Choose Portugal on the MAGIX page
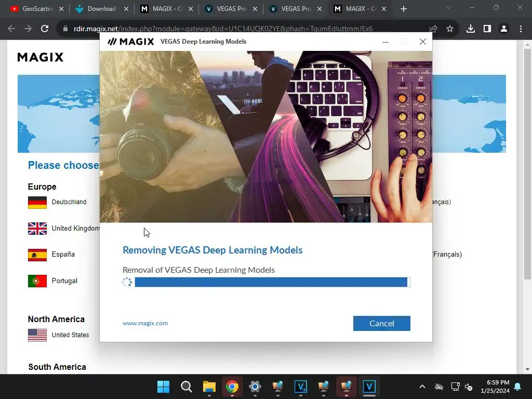 click(64, 281)
